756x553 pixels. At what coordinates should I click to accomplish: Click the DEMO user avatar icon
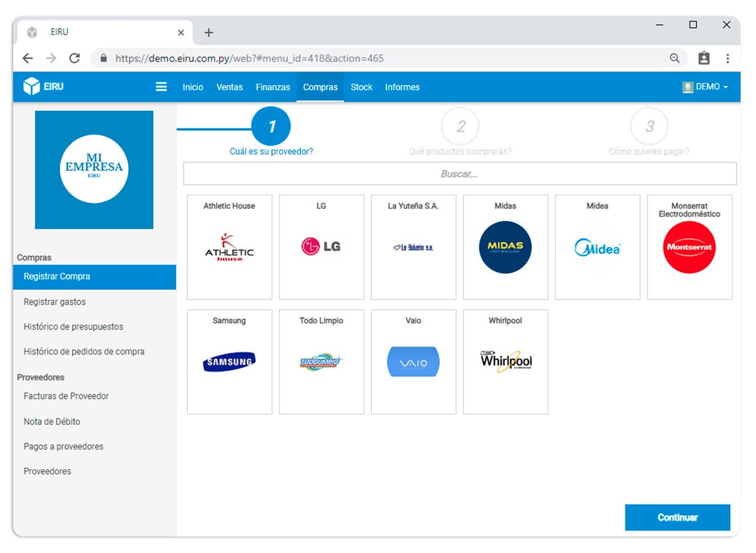tap(688, 87)
